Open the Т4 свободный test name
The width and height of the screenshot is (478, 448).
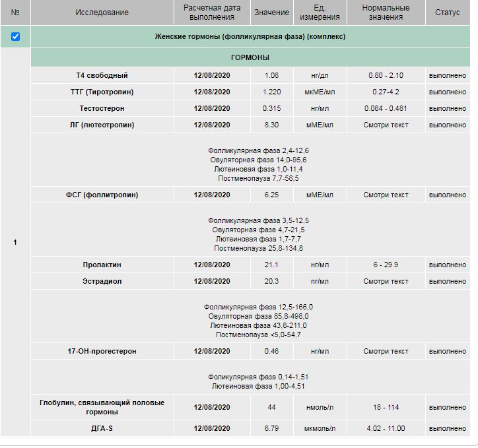tap(102, 75)
